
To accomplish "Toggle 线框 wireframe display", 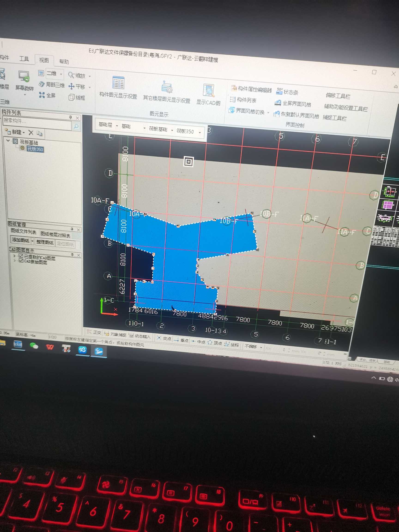I will point(77,97).
